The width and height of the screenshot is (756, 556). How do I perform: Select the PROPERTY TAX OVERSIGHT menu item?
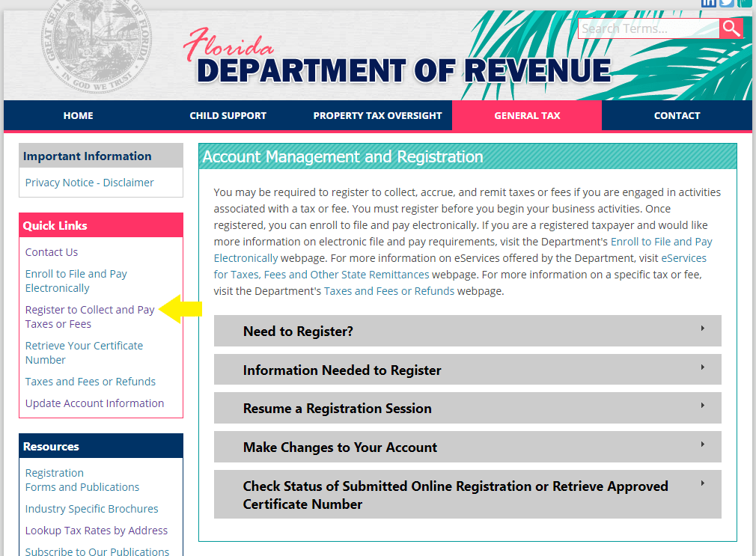coord(377,115)
